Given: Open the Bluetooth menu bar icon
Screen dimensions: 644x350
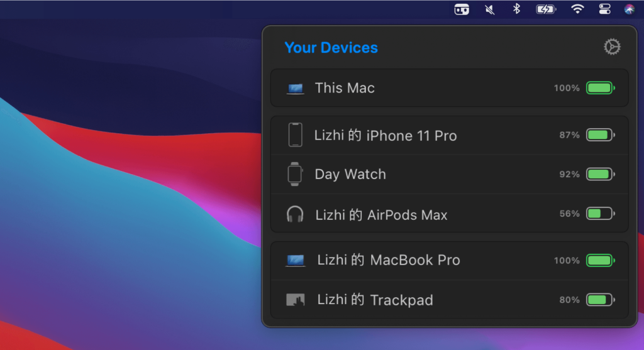Looking at the screenshot, I should [517, 9].
